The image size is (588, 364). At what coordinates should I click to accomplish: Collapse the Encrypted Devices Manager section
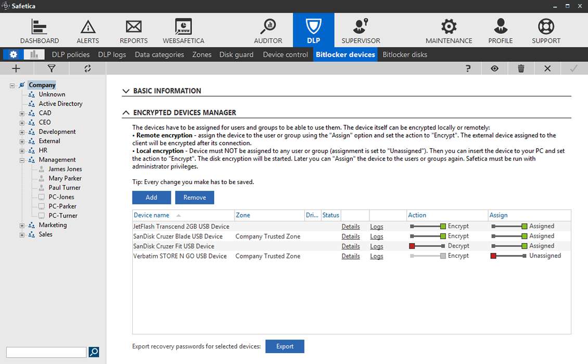pos(126,113)
